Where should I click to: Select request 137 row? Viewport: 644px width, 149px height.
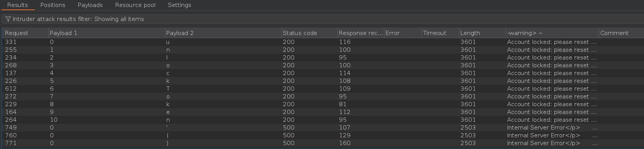[323, 73]
